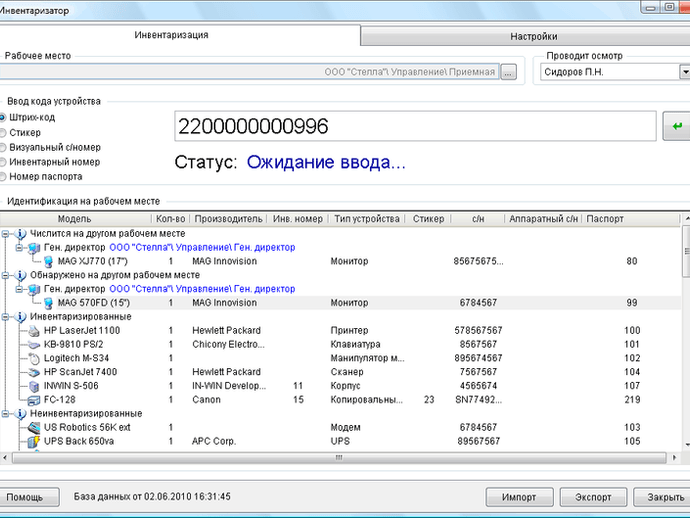Sort by the Тип устройства column header
Screen dimensions: 690x518
[x=367, y=219]
